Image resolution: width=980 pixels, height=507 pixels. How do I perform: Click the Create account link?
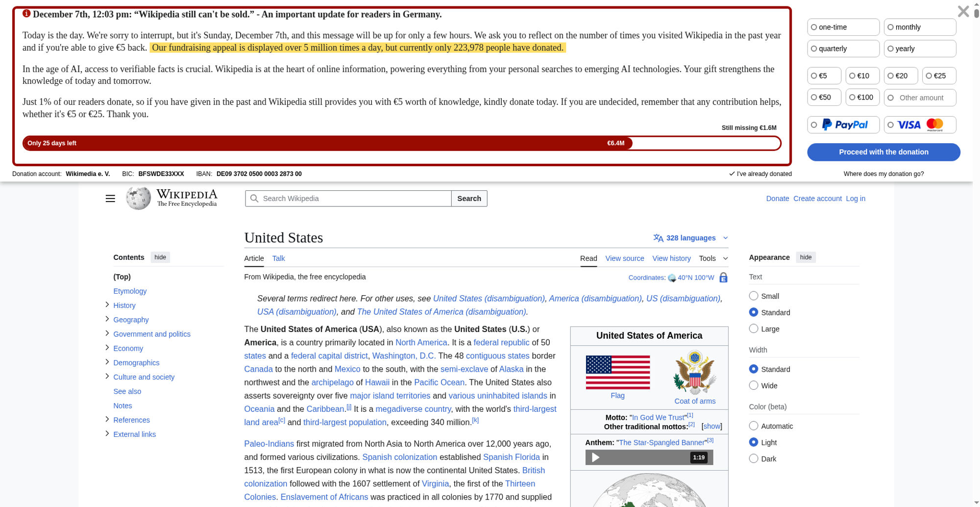click(x=817, y=199)
